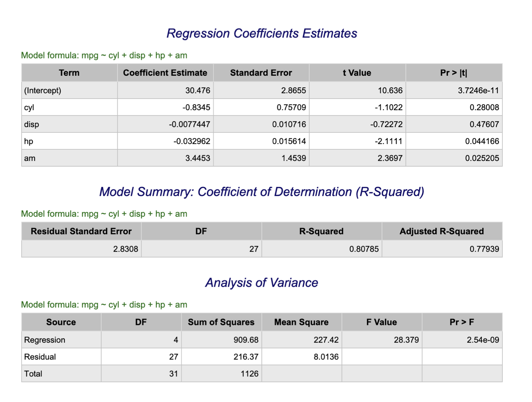Image resolution: width=532 pixels, height=402 pixels.
Task: Select the t Value column header
Action: [x=357, y=73]
